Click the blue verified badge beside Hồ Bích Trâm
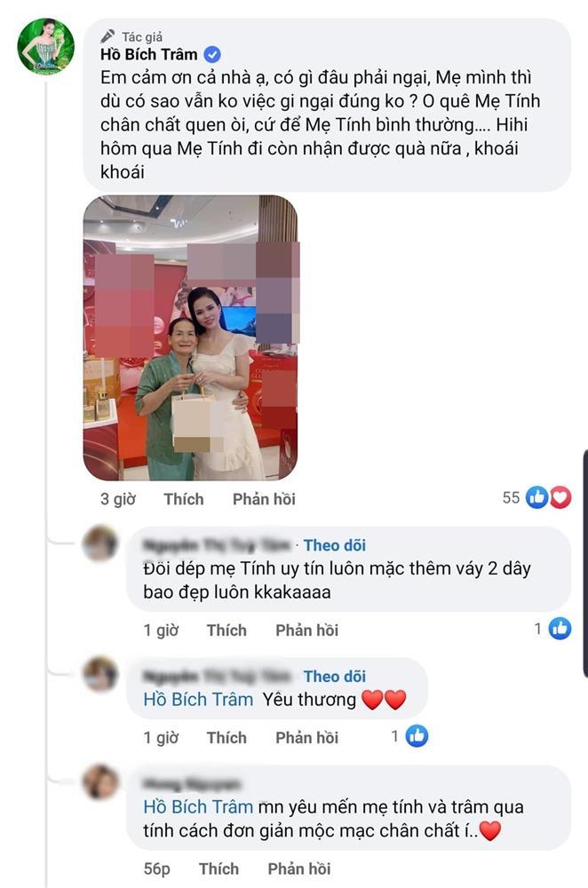 click(x=212, y=55)
